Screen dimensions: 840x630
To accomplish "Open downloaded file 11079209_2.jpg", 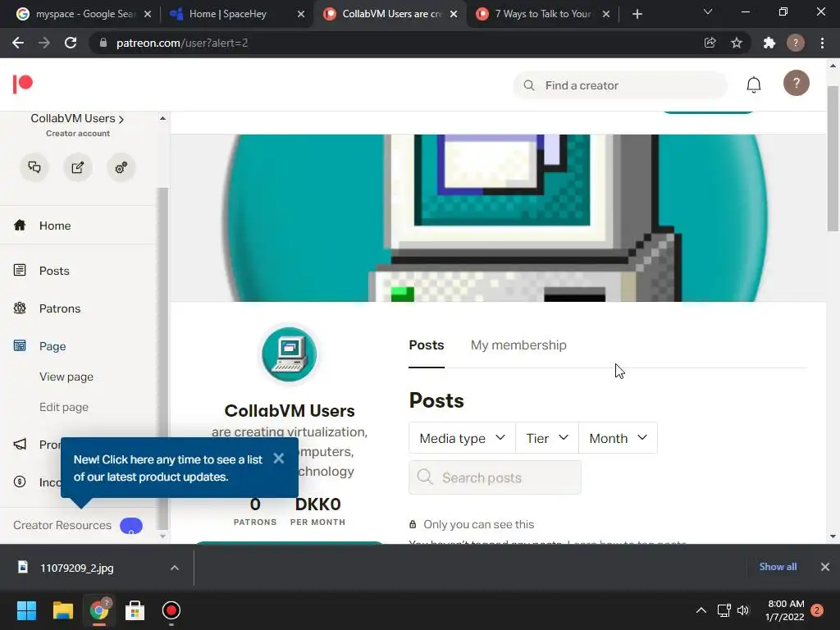I will pos(76,568).
